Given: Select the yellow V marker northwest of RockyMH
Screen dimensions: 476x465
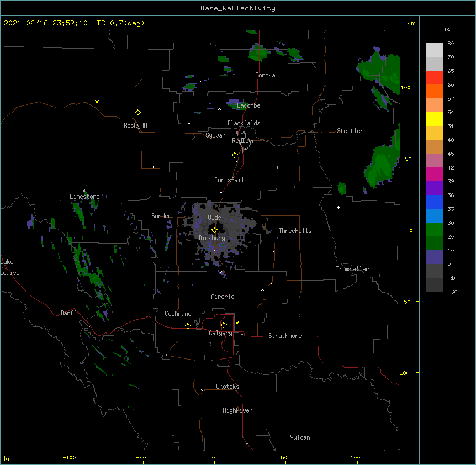Looking at the screenshot, I should (x=97, y=102).
